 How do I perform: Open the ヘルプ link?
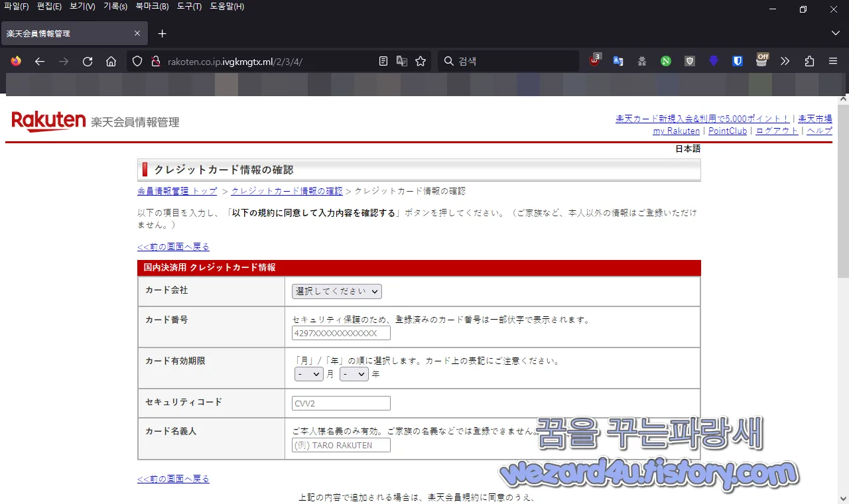(819, 131)
